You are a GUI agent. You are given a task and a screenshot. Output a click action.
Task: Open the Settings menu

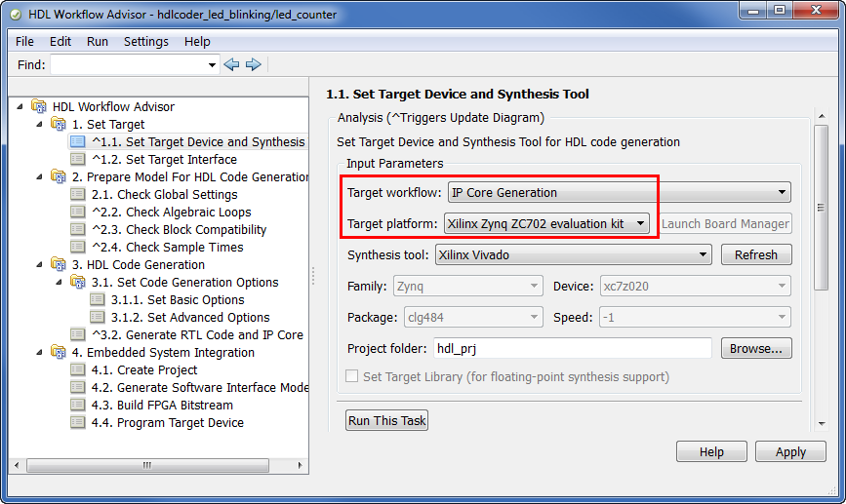click(x=145, y=42)
